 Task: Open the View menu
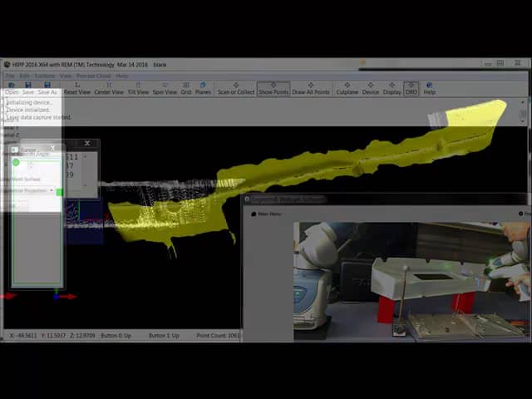click(66, 76)
